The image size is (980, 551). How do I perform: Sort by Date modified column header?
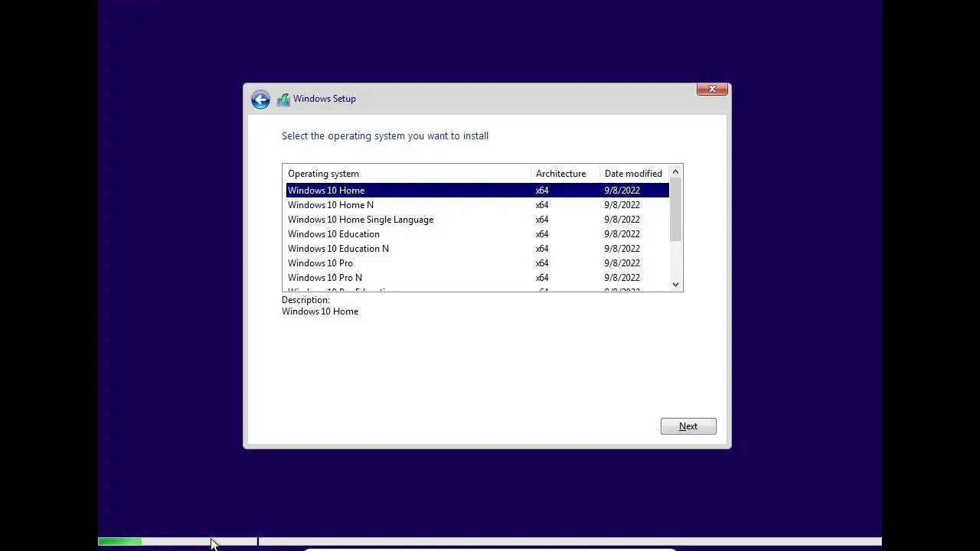click(x=634, y=174)
